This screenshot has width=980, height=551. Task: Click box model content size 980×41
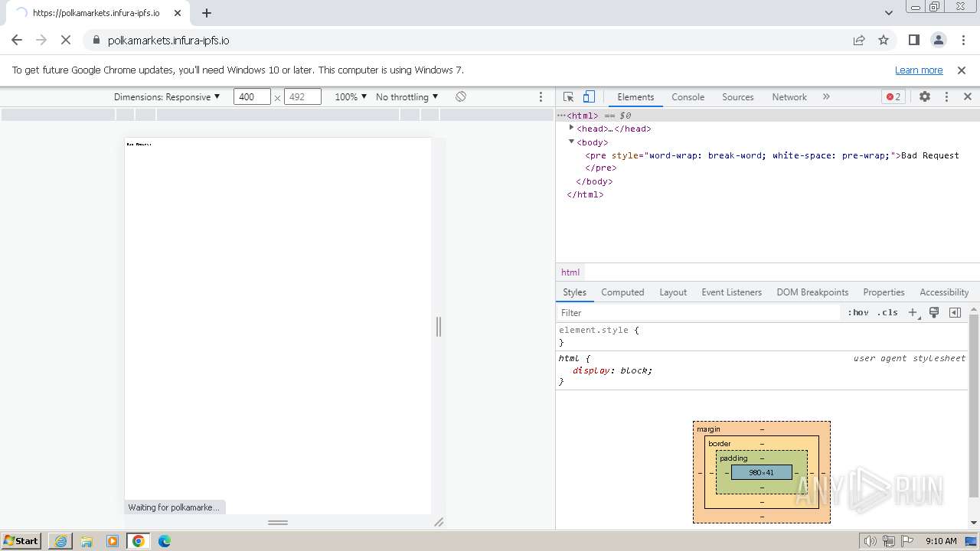click(x=761, y=472)
